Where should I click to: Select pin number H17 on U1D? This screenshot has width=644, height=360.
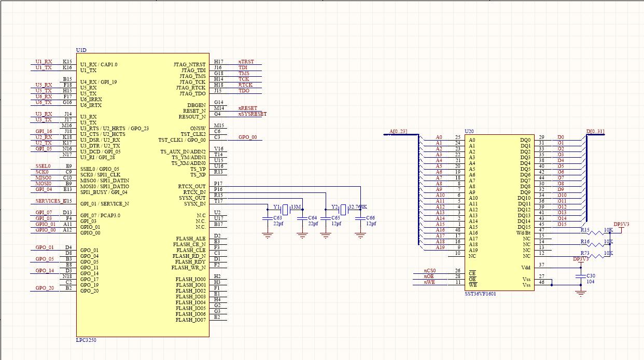[x=218, y=62]
